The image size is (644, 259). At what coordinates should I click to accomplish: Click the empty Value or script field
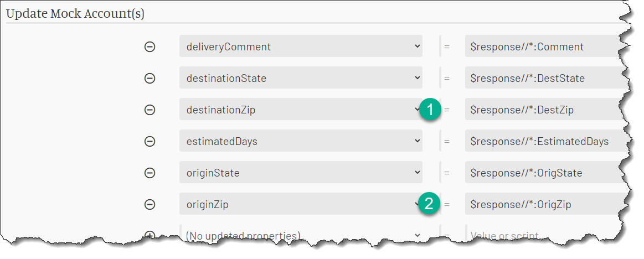[546, 234]
